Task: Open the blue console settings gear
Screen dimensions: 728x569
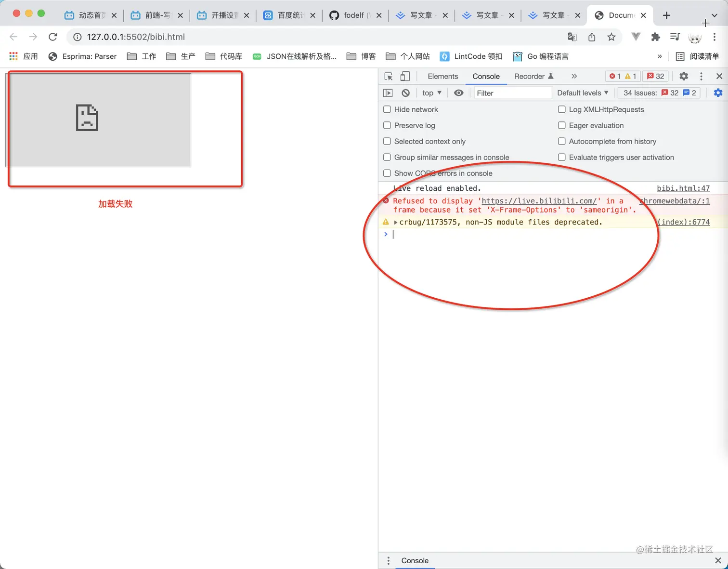Action: pyautogui.click(x=718, y=93)
